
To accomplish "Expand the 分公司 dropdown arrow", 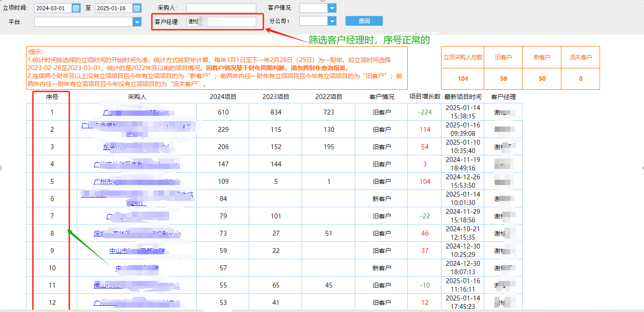I will (332, 21).
